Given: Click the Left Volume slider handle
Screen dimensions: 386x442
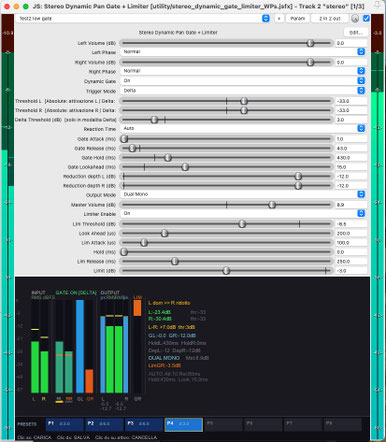Looking at the screenshot, I should click(x=310, y=43).
